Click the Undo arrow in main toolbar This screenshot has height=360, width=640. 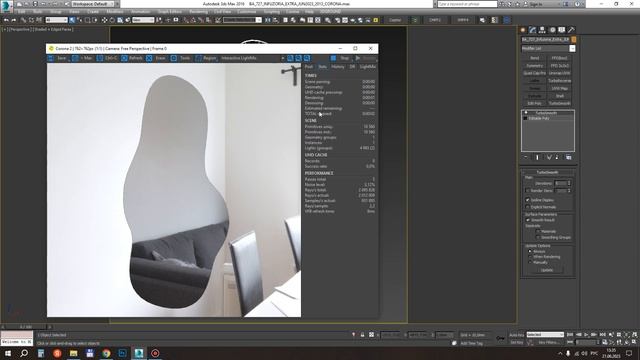point(6,20)
